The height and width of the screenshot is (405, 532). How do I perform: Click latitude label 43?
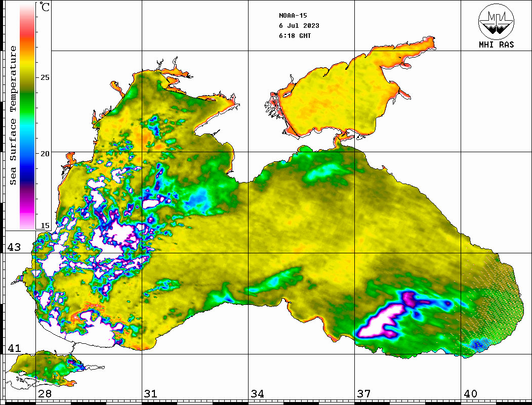click(x=14, y=247)
